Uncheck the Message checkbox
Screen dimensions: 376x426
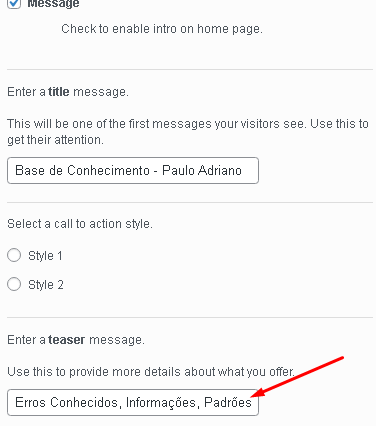pos(14,3)
